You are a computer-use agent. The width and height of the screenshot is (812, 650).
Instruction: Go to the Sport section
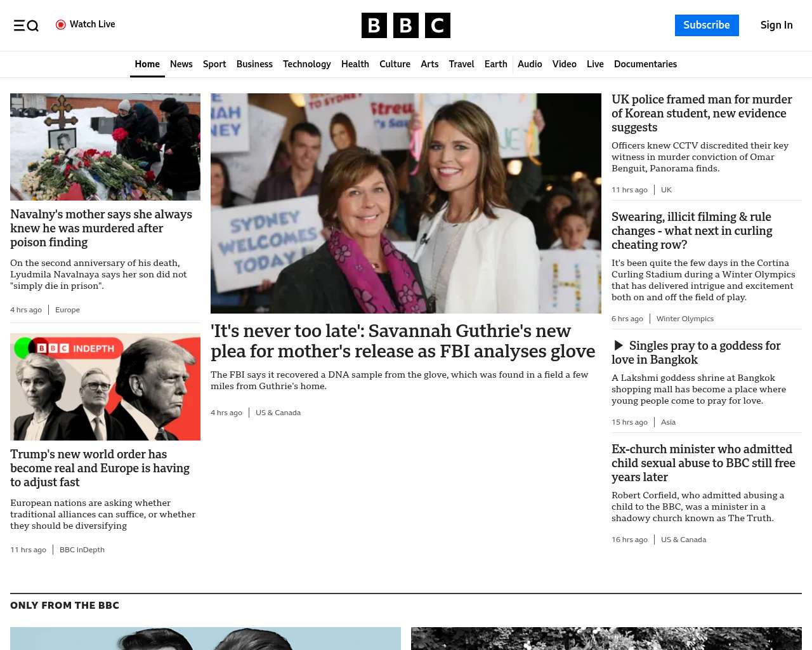pyautogui.click(x=214, y=64)
